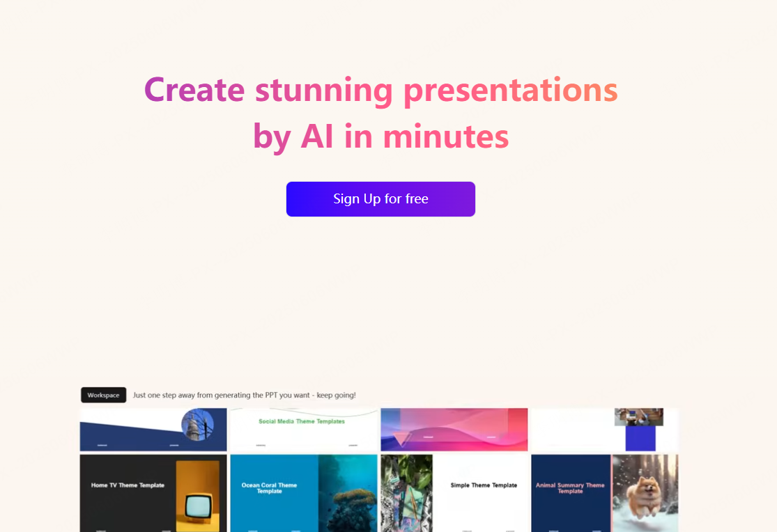Pick the Simple Theme Template title
Image resolution: width=777 pixels, height=532 pixels.
484,485
